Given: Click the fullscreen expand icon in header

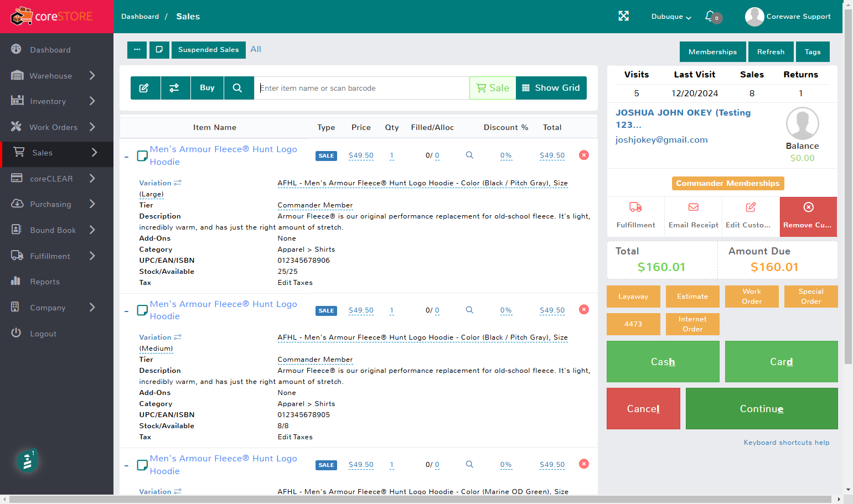Looking at the screenshot, I should point(623,16).
